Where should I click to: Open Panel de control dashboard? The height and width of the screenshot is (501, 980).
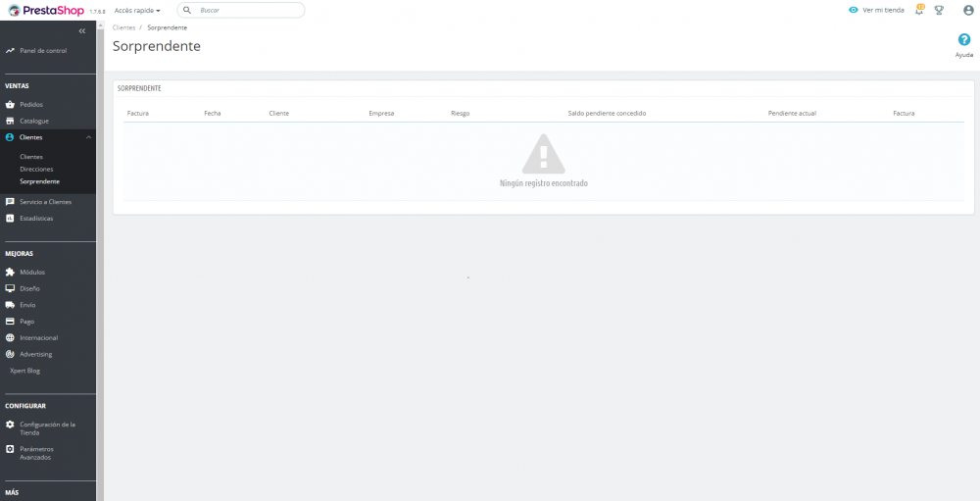pos(42,51)
